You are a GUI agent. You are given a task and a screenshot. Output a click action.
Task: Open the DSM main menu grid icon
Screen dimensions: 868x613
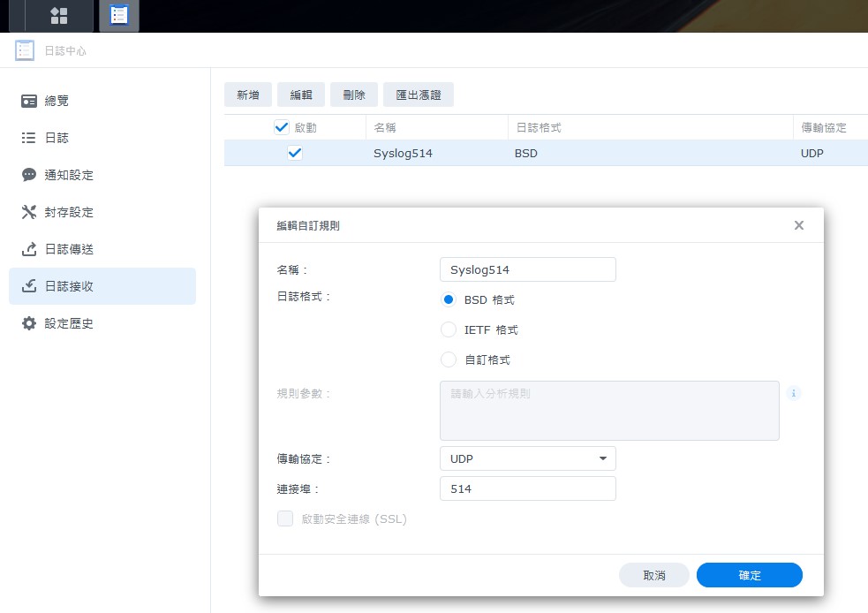point(59,16)
